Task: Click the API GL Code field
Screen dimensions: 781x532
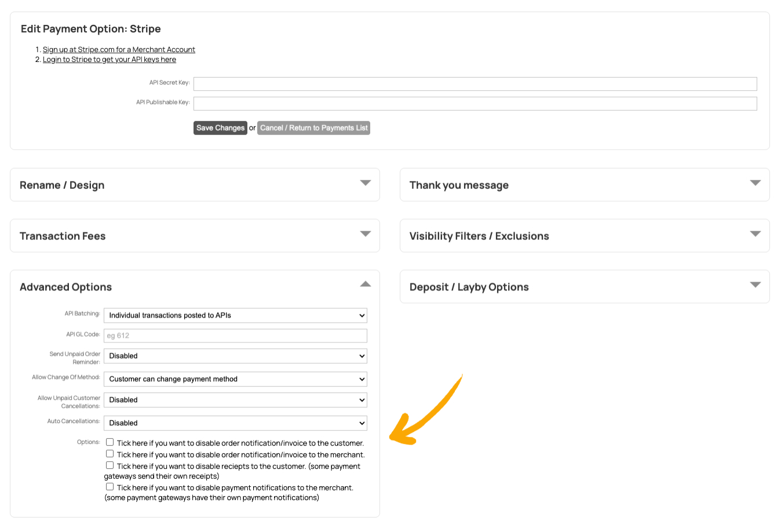Action: (235, 336)
